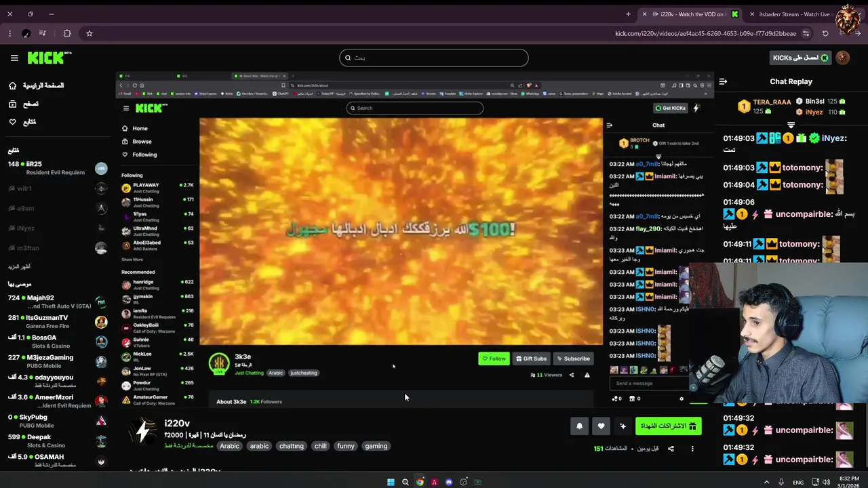
Task: Click the Get KICKs (احصل على KICKs) button
Action: (x=801, y=58)
